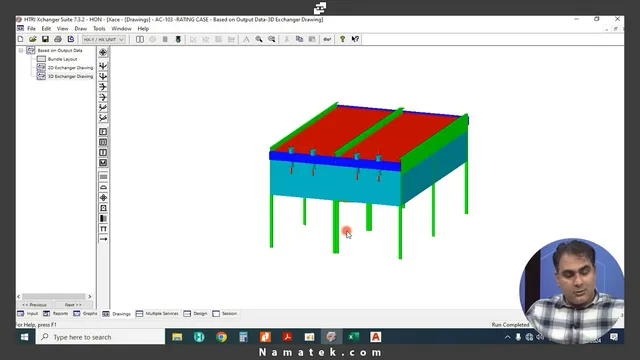Select 2D Exchanger Drawing in tree
This screenshot has width=640, height=360.
(70, 68)
